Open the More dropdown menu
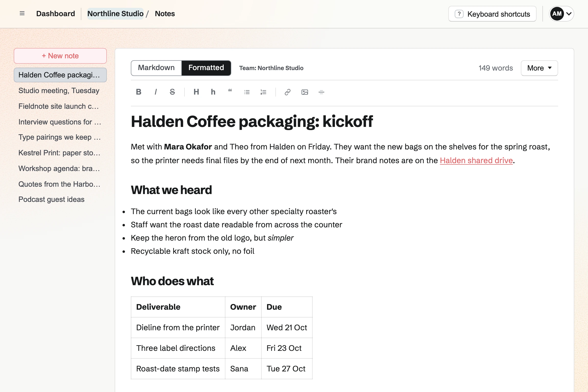The width and height of the screenshot is (588, 392). 539,68
